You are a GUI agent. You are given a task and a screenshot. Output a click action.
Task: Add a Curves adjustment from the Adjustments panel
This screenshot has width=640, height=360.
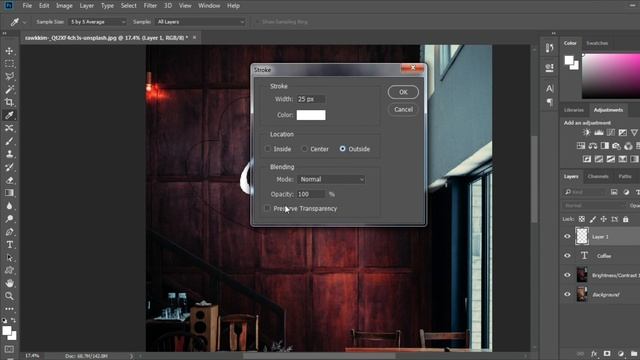click(611, 132)
